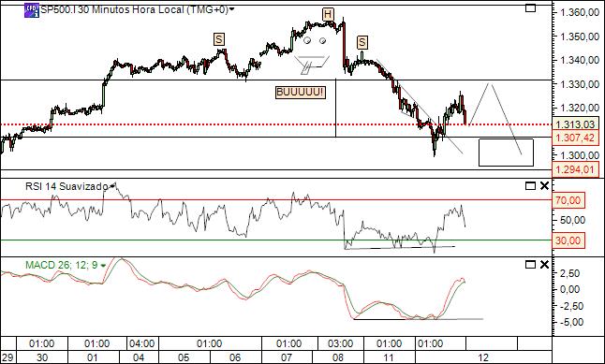Click the 1.294,01 price level label
Image resolution: width=605 pixels, height=364 pixels.
577,168
